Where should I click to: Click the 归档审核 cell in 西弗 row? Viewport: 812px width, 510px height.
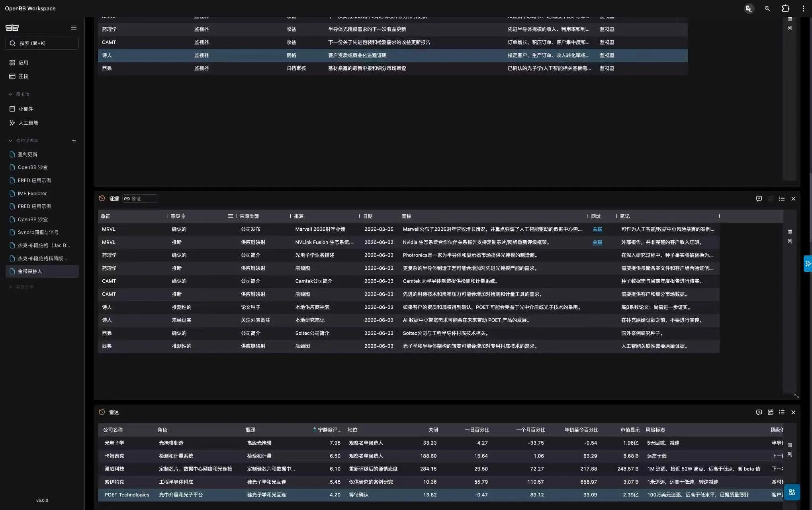tap(296, 69)
